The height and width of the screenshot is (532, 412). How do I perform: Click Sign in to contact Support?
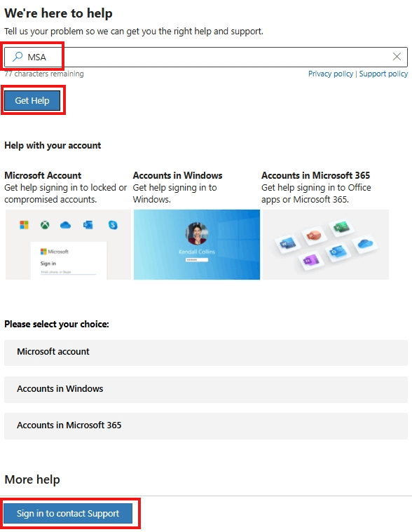(x=68, y=513)
